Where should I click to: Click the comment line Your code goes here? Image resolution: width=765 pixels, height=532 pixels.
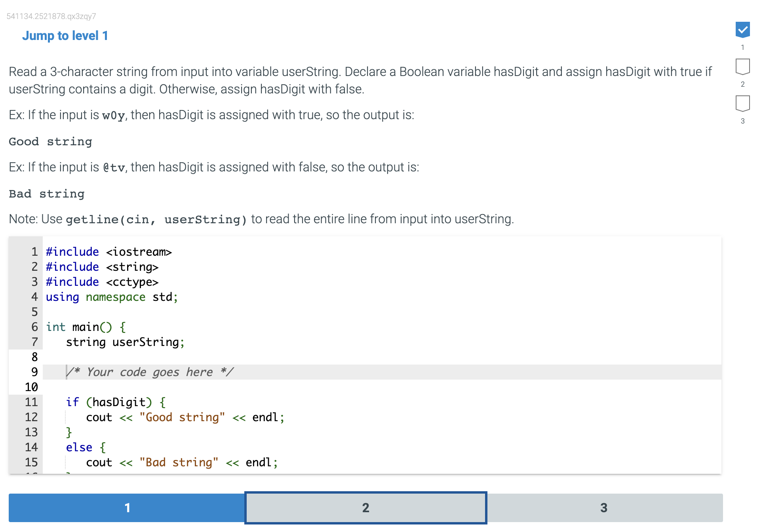[150, 372]
